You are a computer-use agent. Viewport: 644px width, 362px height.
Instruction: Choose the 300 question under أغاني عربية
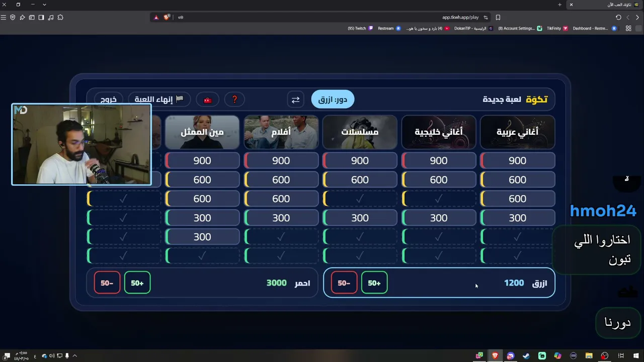coord(517,218)
